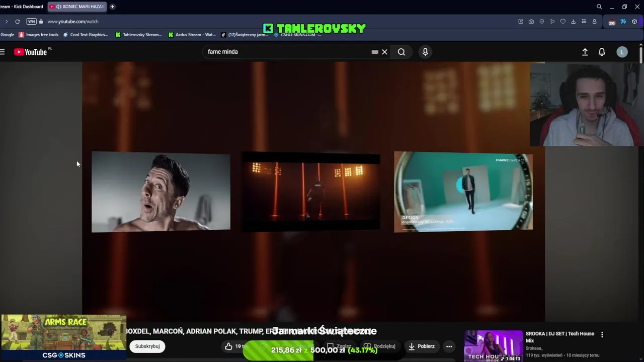Screen dimensions: 644x362
Task: Click the address bar URL youtube.com/watch
Action: click(x=73, y=22)
